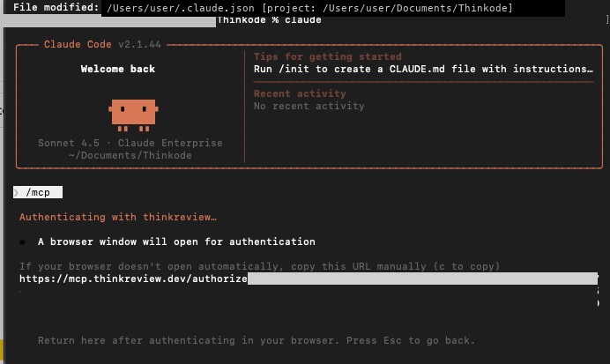Click the 'Tips for getting started' heading
The width and height of the screenshot is (610, 364).
click(x=328, y=56)
